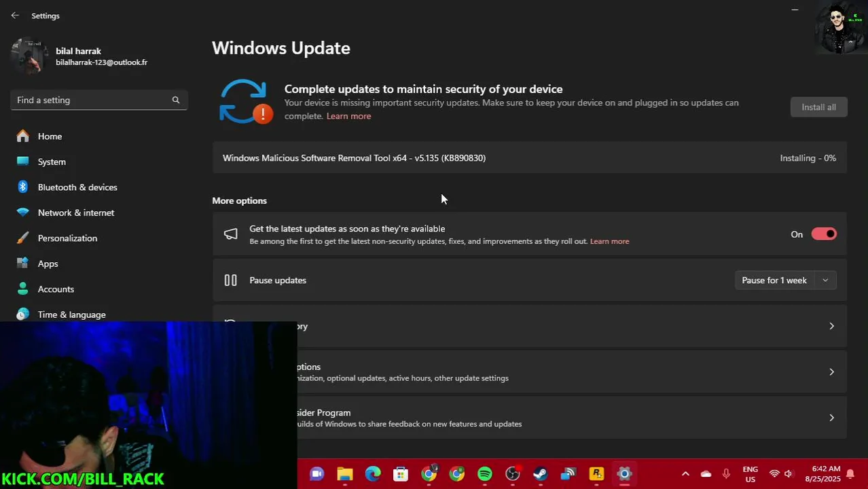Open Advanced options via its chevron
This screenshot has width=868, height=489.
pos(831,372)
